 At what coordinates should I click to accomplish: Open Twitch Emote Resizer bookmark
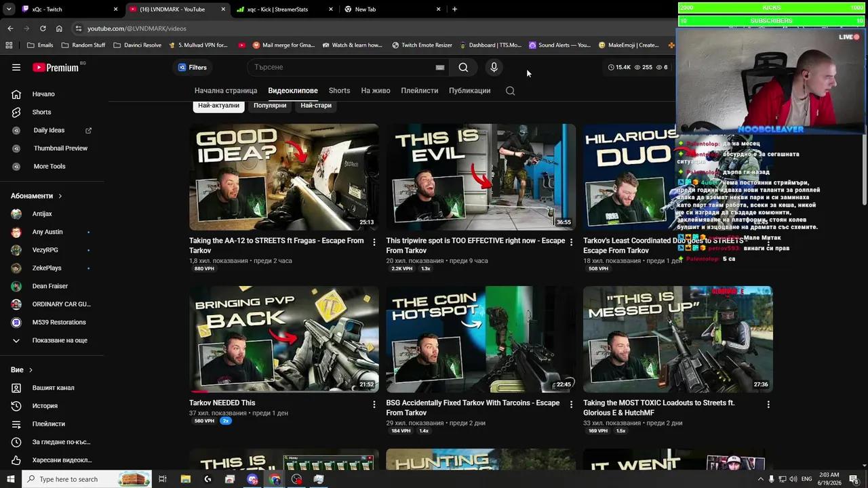[x=422, y=45]
